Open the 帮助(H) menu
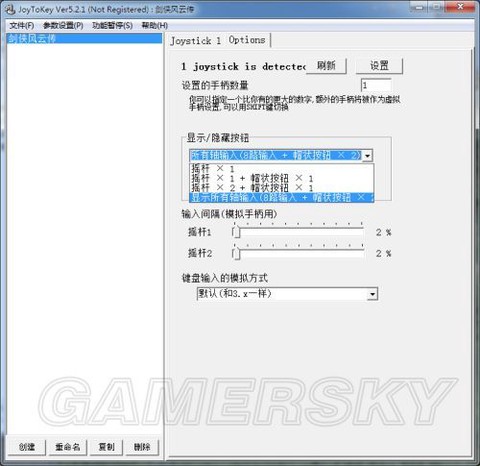 point(155,26)
